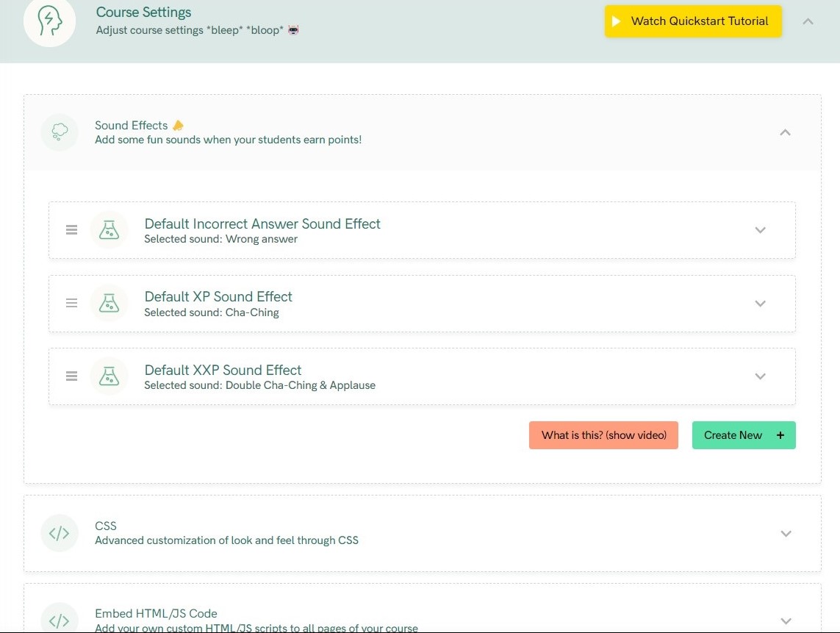The width and height of the screenshot is (840, 633).
Task: Click drag handle of Default XXP Sound Effect
Action: (72, 376)
